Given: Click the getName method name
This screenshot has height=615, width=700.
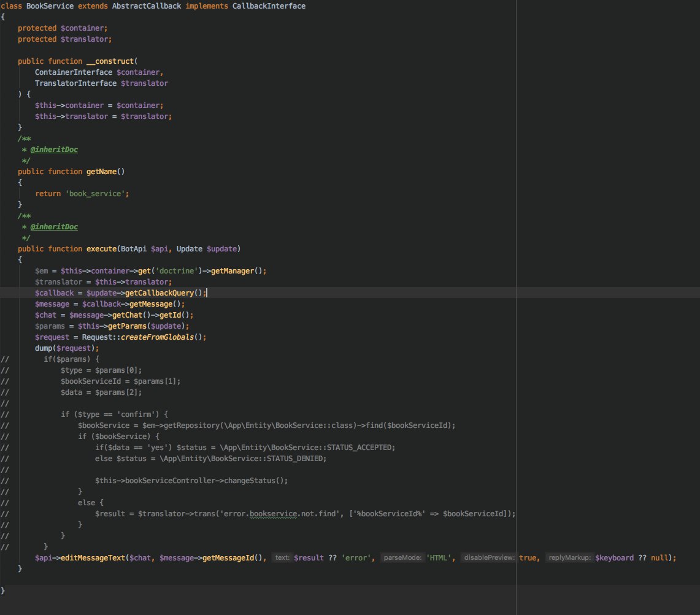Looking at the screenshot, I should (101, 172).
